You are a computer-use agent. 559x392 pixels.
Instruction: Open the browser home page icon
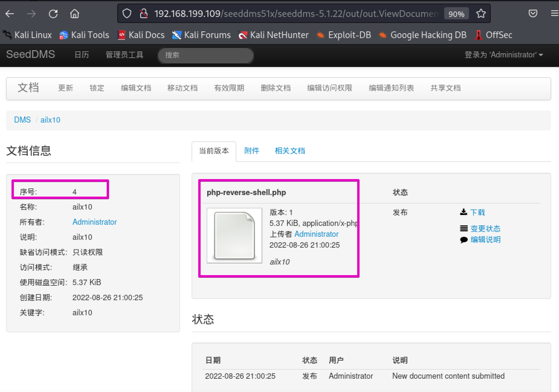[75, 14]
